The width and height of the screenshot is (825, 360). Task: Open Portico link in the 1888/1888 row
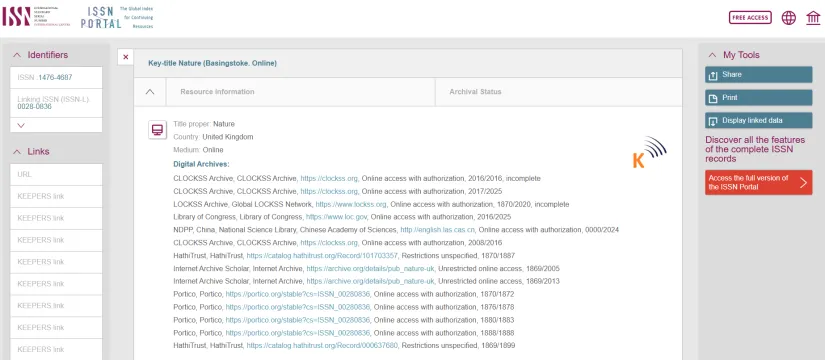298,333
